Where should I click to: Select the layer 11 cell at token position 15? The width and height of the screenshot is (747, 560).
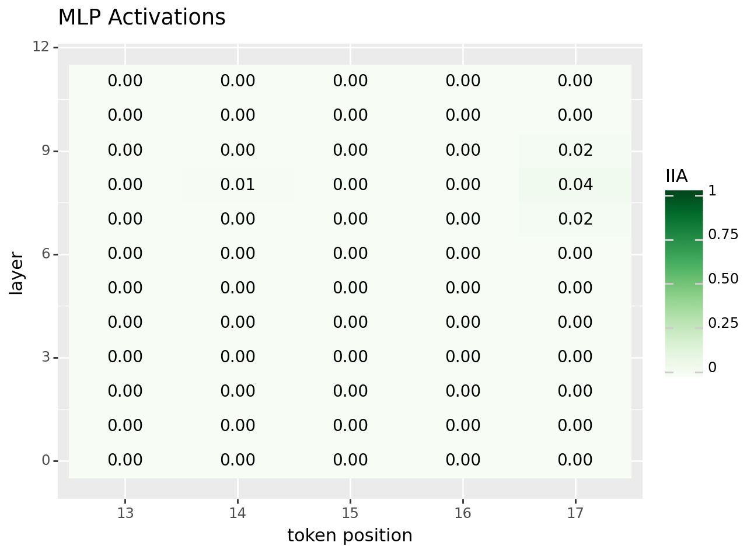coord(350,81)
